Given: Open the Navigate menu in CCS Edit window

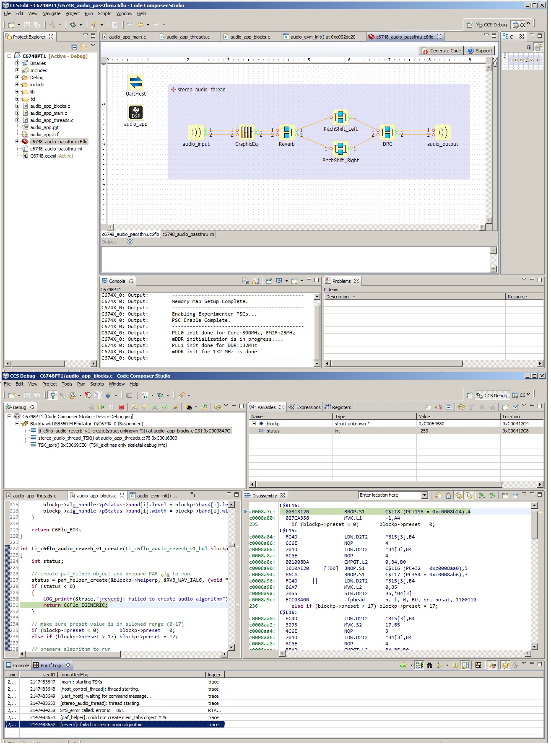Looking at the screenshot, I should pos(51,13).
